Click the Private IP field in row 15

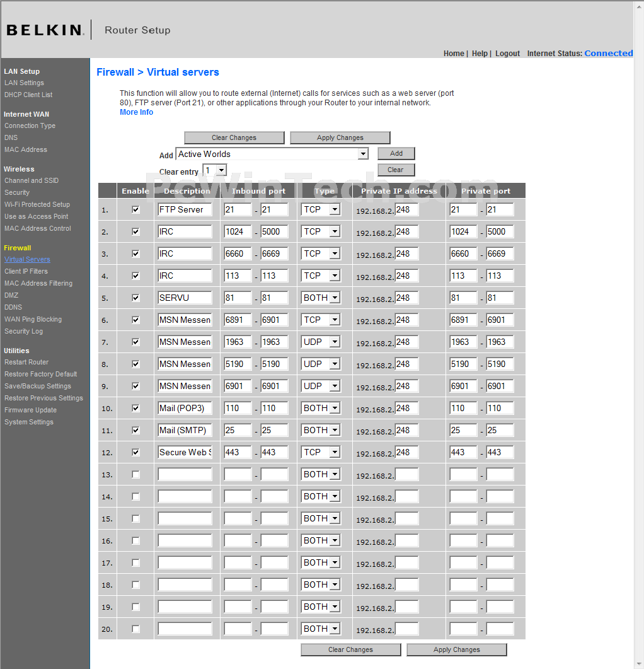tap(406, 519)
